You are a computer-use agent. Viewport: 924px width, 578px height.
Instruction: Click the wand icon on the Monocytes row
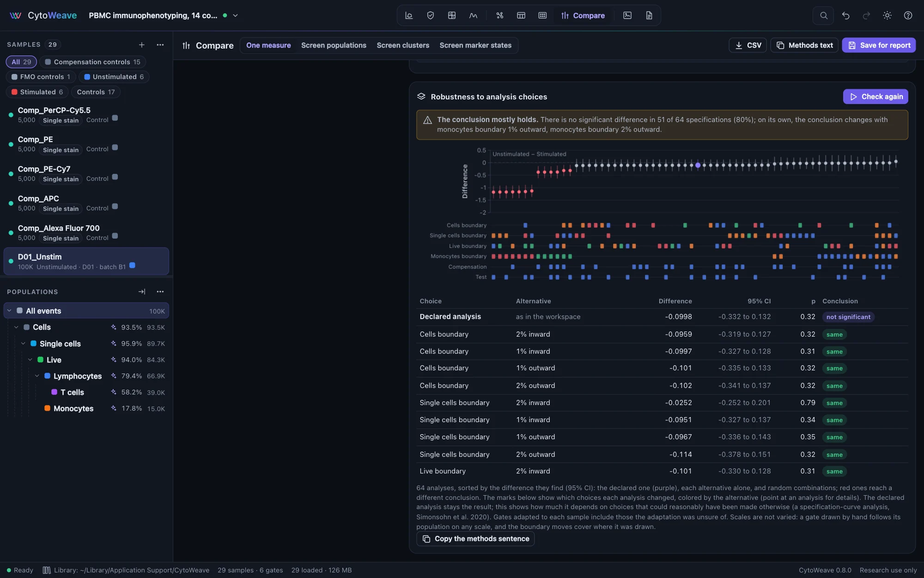point(114,408)
